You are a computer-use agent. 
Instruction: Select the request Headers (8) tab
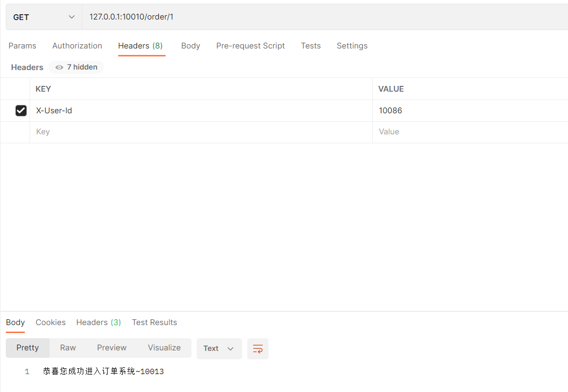(x=141, y=46)
